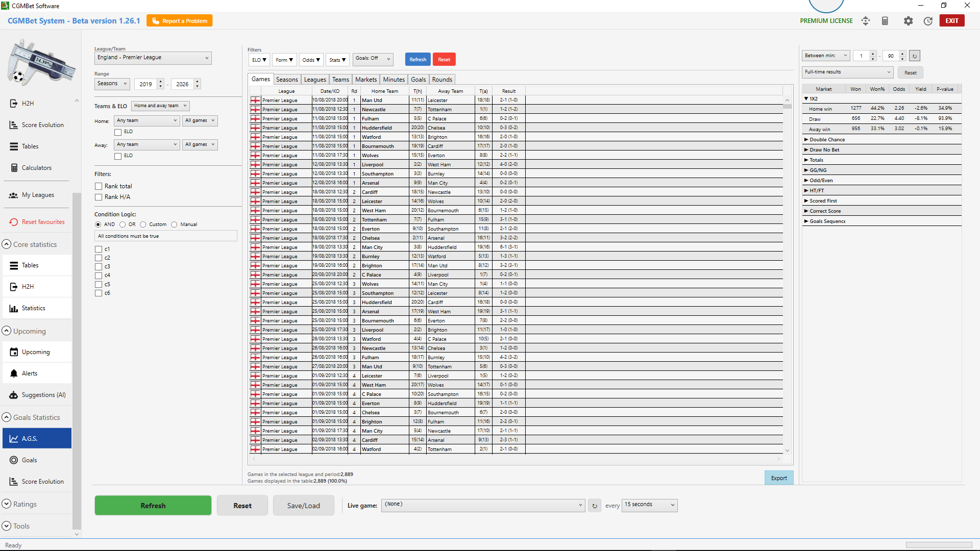
Task: Click the Score Evolution icon under Goals Statistics
Action: pos(14,482)
